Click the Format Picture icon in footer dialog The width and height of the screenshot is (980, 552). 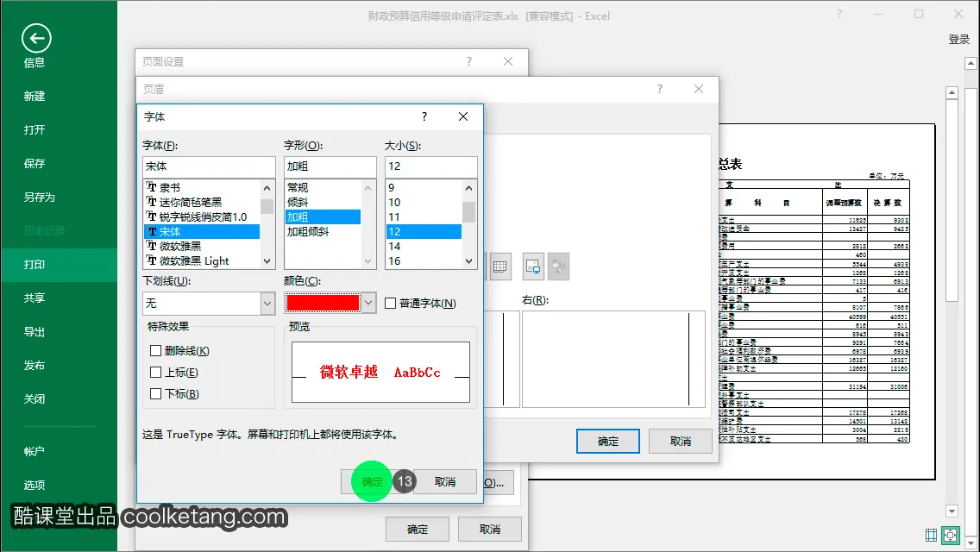pos(558,267)
